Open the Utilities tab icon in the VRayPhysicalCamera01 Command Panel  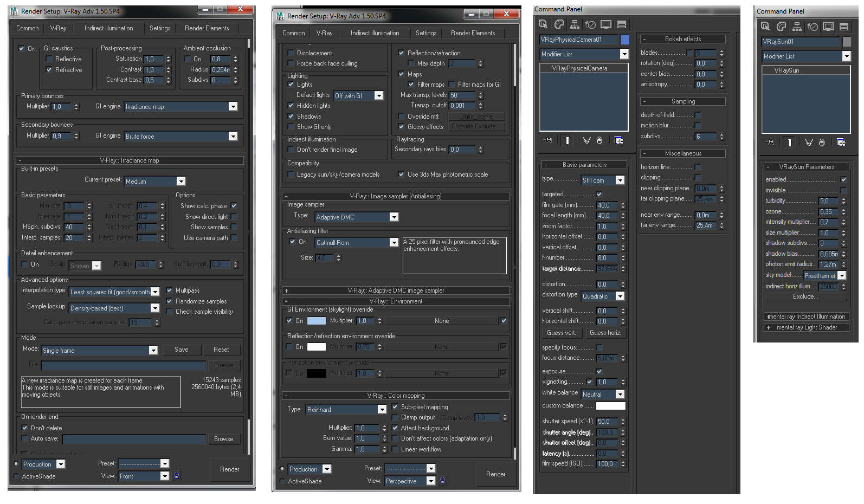pos(622,24)
